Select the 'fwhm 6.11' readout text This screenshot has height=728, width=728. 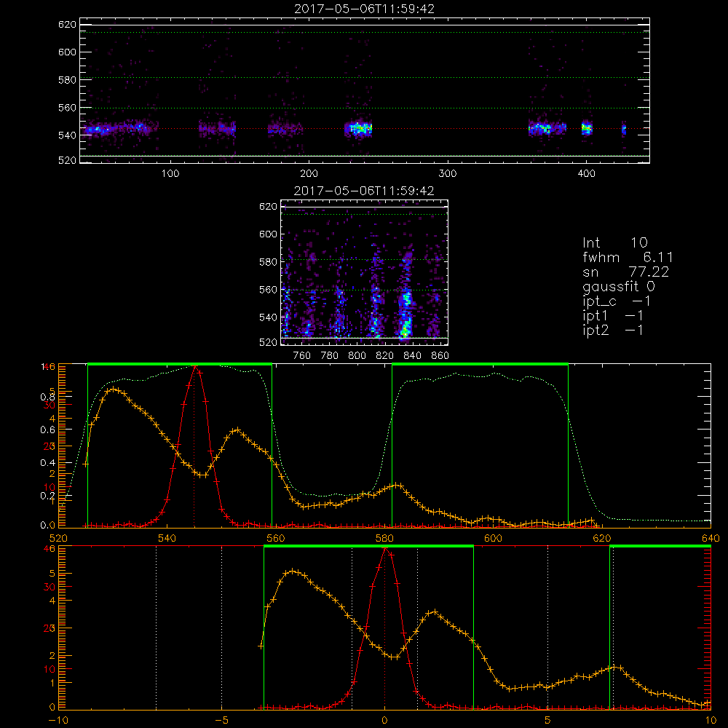pyautogui.click(x=628, y=257)
